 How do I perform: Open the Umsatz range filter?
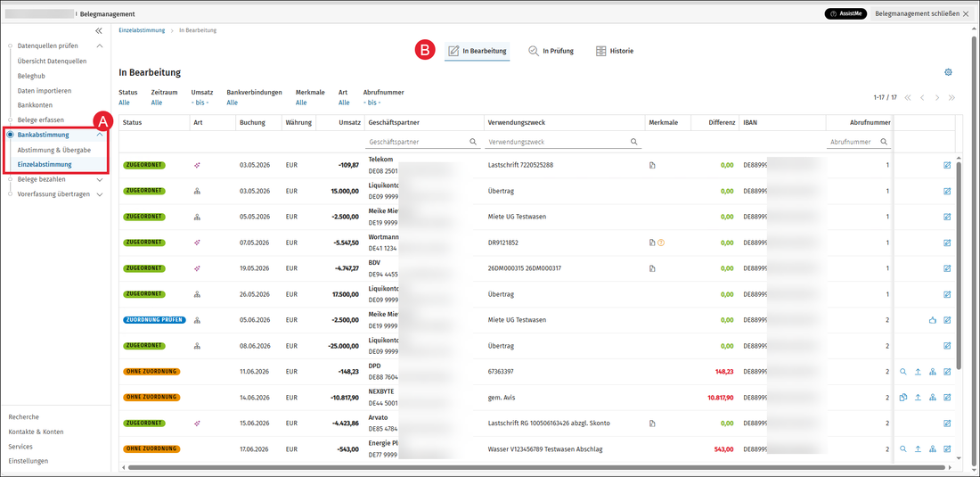[x=200, y=103]
